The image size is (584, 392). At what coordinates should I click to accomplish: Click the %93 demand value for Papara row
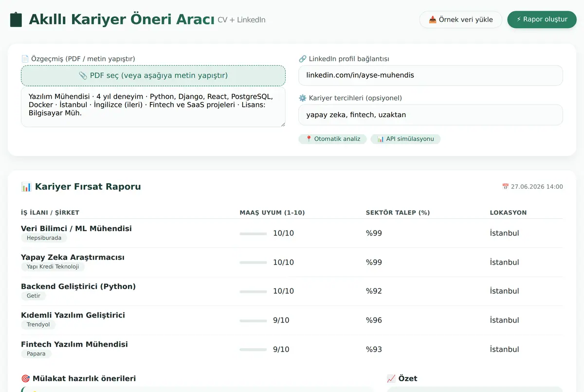(x=374, y=349)
